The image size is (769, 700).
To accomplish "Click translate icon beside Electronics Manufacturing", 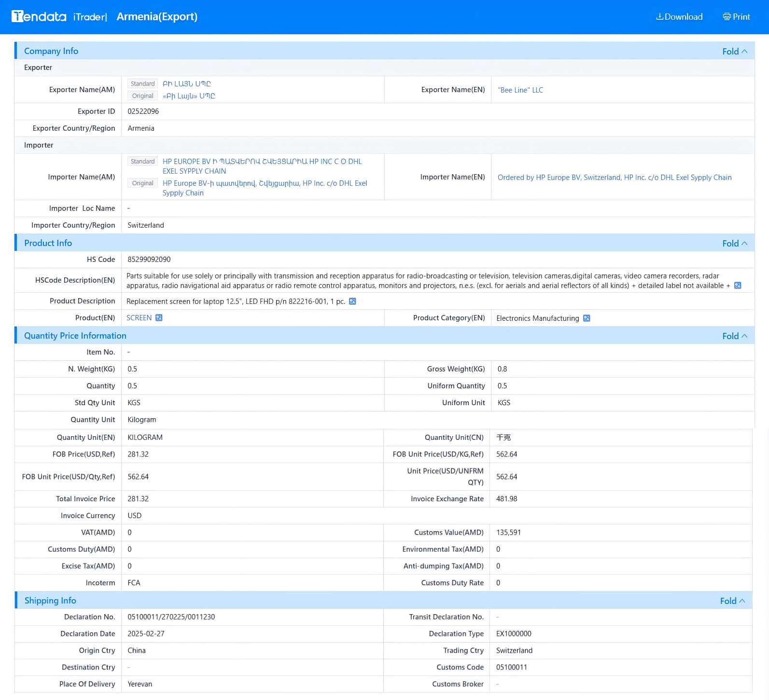I will (587, 318).
